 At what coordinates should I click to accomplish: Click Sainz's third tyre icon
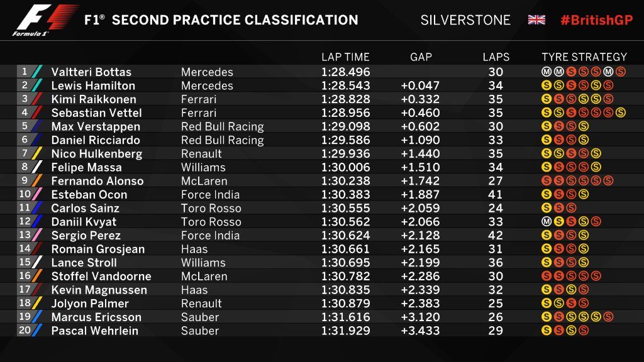coord(571,208)
